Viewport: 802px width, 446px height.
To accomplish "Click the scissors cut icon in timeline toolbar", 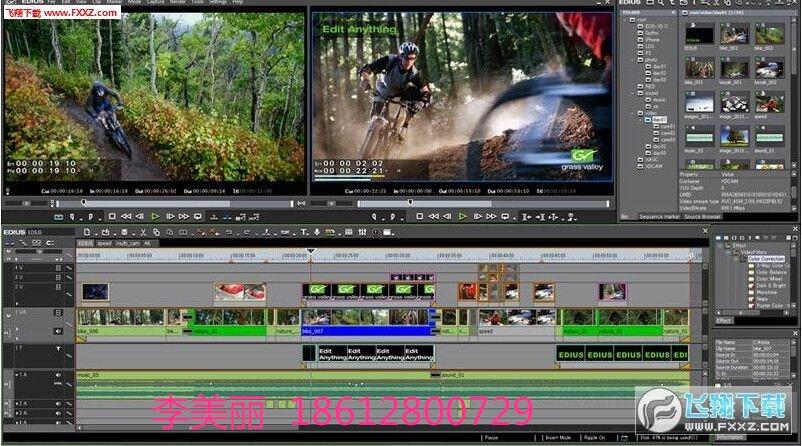I will pos(142,232).
